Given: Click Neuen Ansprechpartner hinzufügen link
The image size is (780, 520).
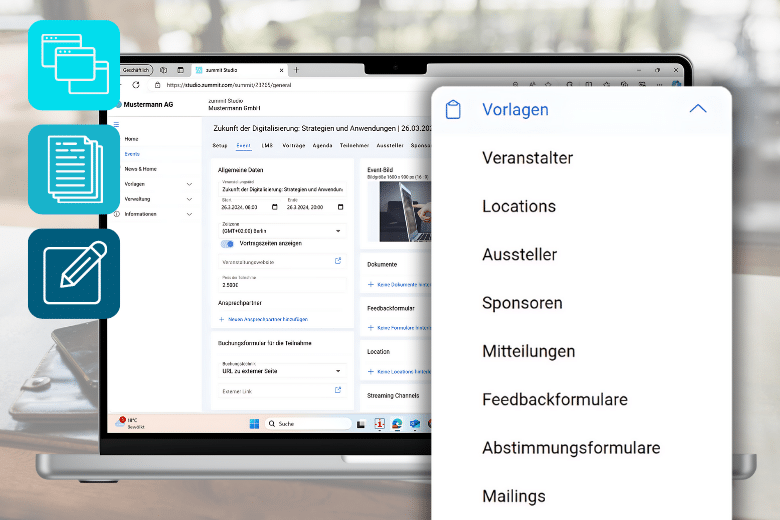Looking at the screenshot, I should 266,319.
